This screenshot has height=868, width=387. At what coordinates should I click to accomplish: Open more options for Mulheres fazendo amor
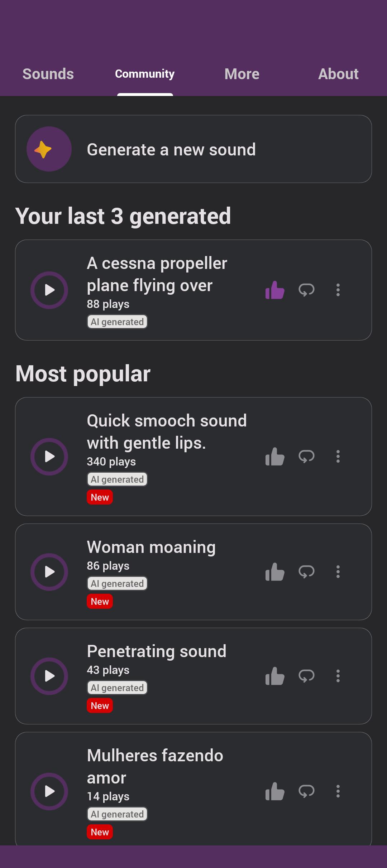coord(338,791)
